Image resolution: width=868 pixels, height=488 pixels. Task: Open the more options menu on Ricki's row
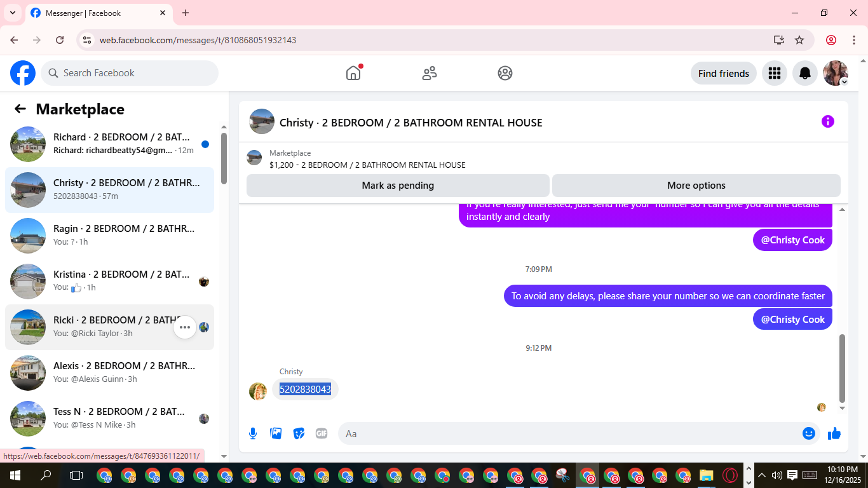click(185, 327)
